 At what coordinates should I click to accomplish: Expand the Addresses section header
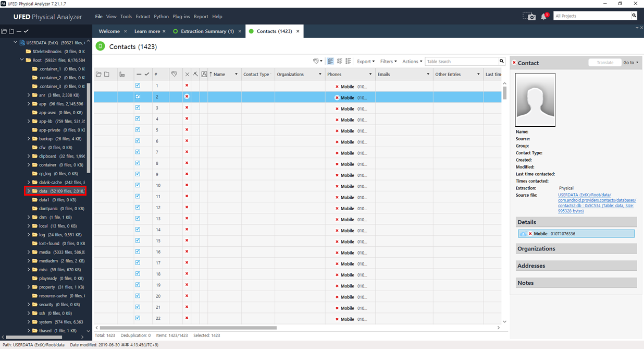[x=576, y=266]
